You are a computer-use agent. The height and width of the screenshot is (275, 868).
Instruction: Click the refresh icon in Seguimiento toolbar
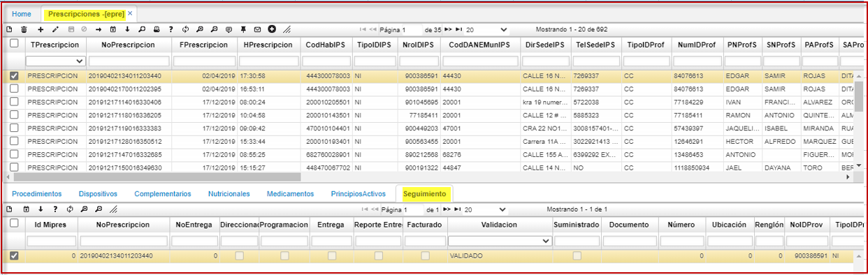coord(69,209)
